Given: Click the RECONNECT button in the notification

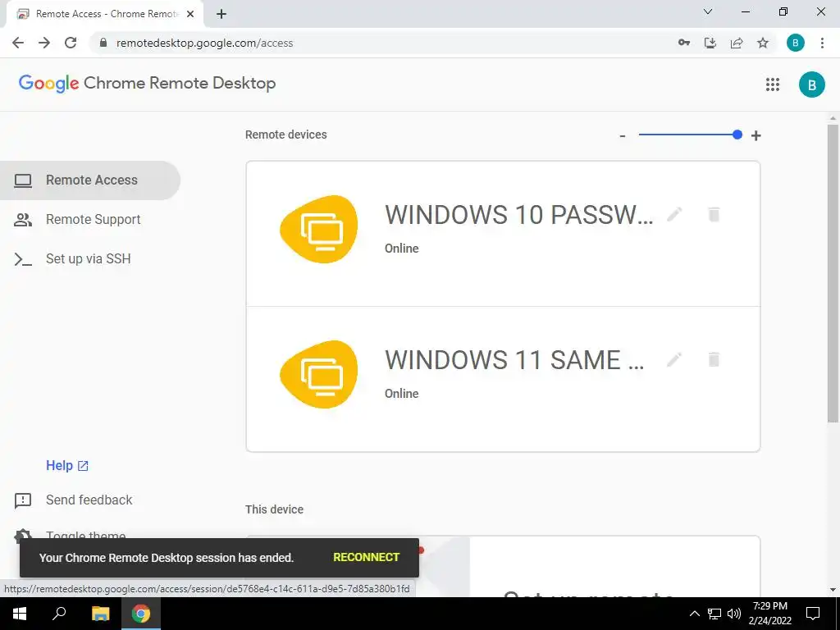Looking at the screenshot, I should click(366, 557).
